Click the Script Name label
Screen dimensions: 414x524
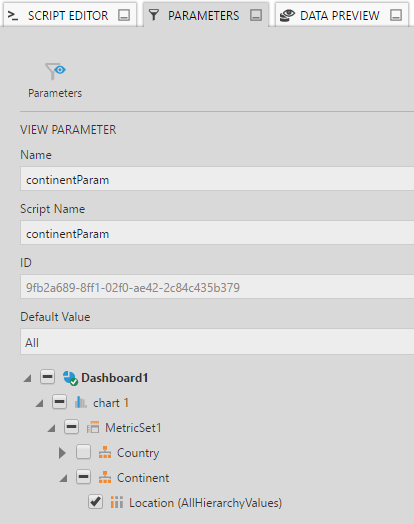(x=52, y=209)
